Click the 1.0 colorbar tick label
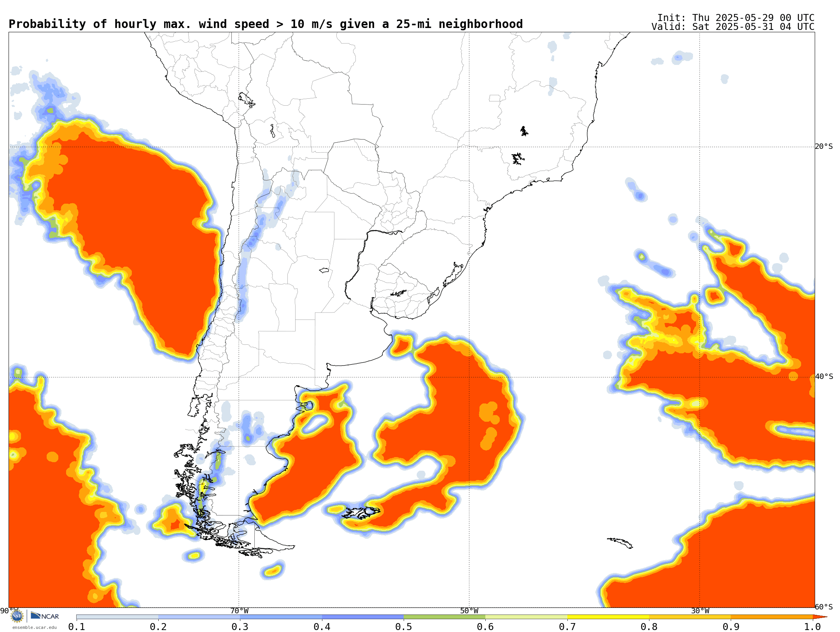840x632 pixels. [x=813, y=627]
